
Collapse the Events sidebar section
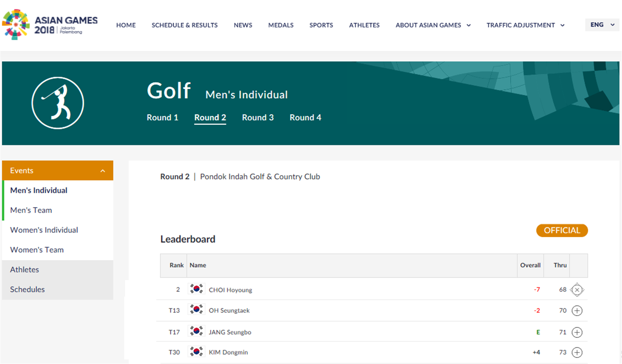(x=103, y=171)
